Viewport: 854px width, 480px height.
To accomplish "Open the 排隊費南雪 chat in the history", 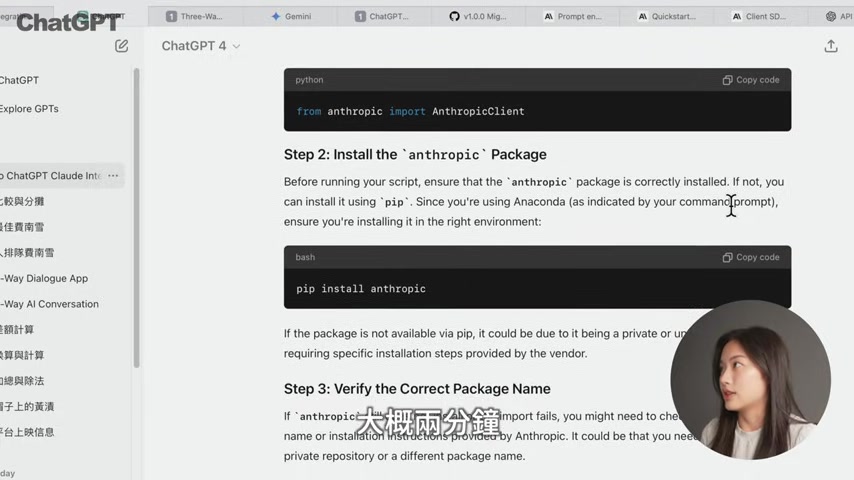I will [x=27, y=252].
